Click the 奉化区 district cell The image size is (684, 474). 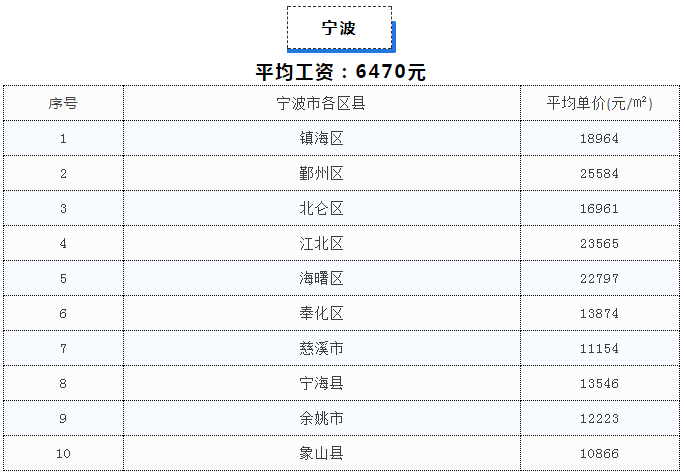pyautogui.click(x=321, y=314)
